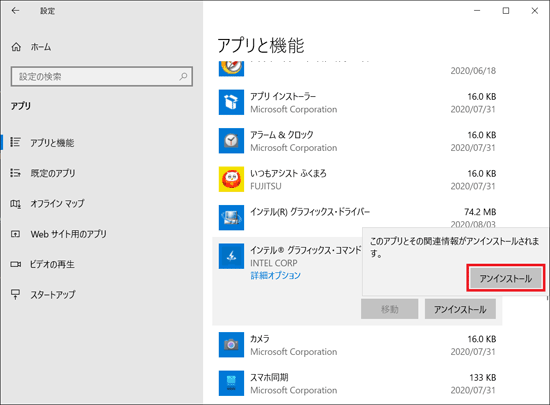The image size is (550, 405).
Task: Click INTEL CORP publisher text
Action: pos(274,263)
